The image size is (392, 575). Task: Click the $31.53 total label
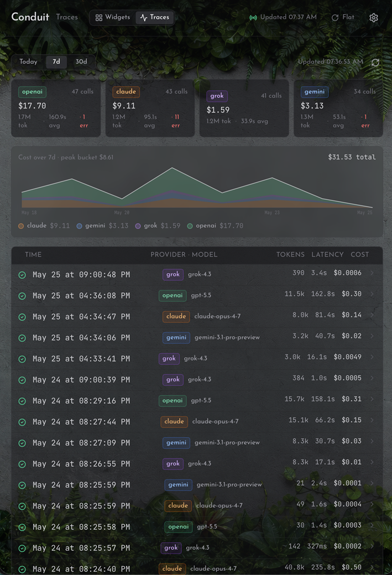point(352,157)
